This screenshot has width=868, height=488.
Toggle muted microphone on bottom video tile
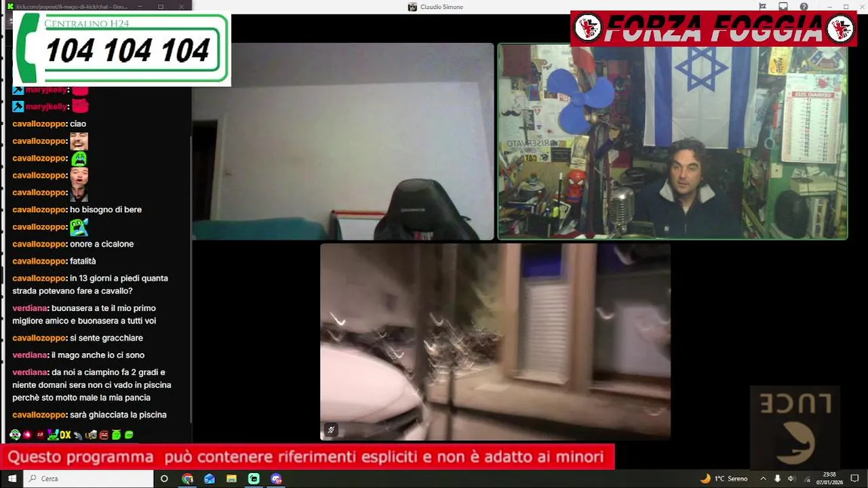coord(331,430)
